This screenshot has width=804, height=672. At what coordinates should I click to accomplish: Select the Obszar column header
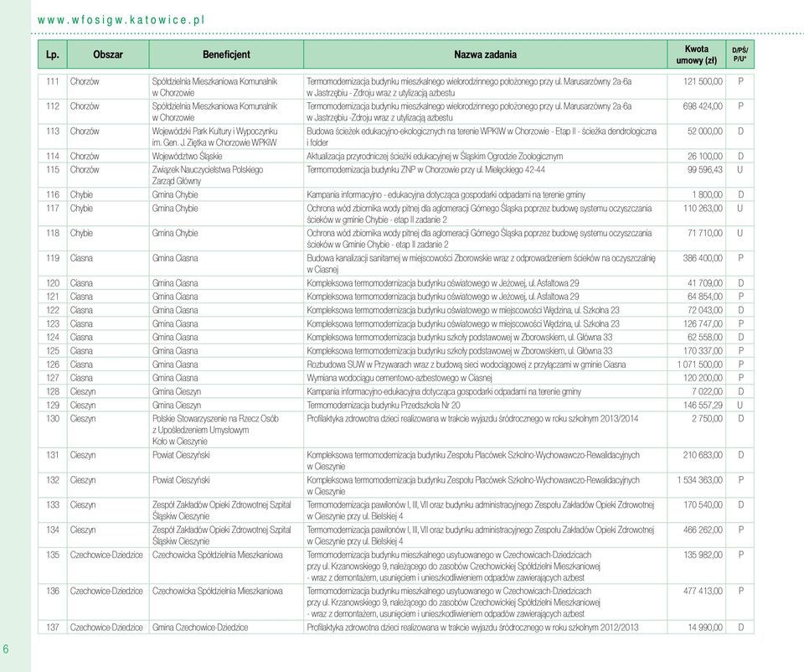(x=108, y=54)
